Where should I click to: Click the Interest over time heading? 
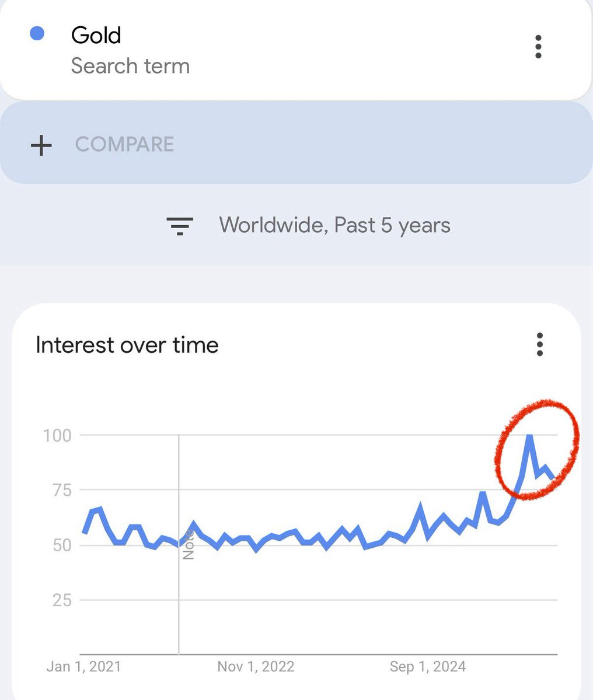(127, 345)
